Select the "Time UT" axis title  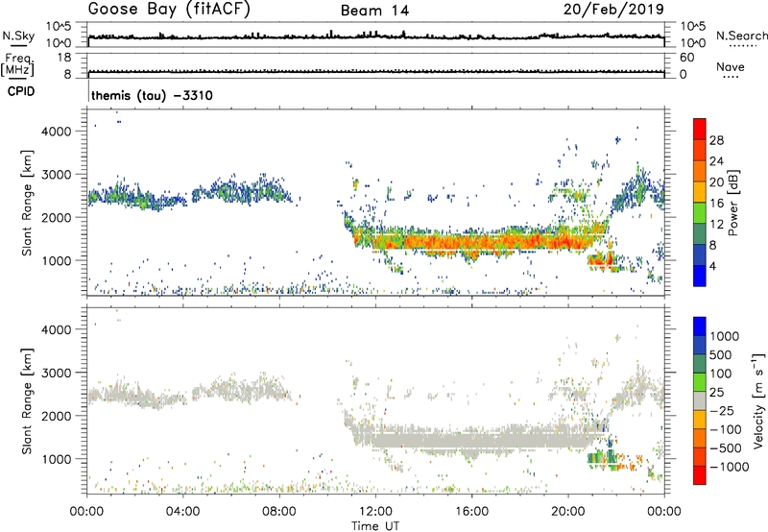375,526
